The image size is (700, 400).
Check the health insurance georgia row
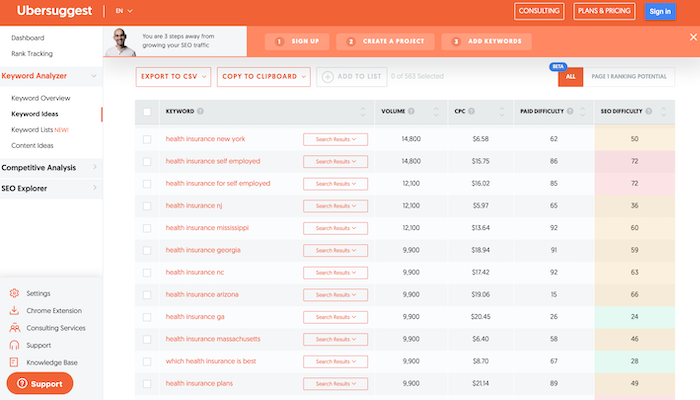tap(147, 250)
